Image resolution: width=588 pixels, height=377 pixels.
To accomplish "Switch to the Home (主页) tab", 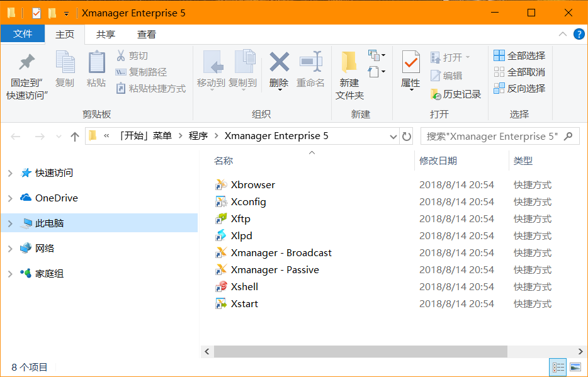I will (x=65, y=35).
